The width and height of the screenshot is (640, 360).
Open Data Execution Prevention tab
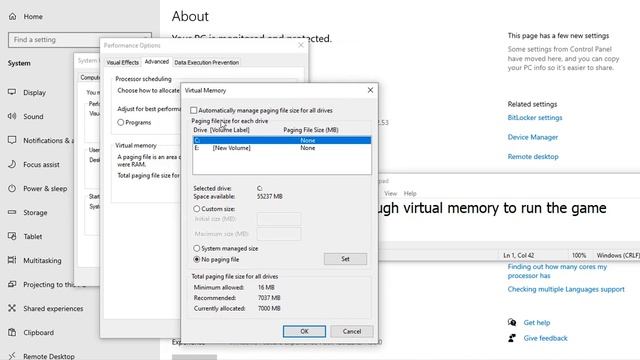(x=207, y=62)
